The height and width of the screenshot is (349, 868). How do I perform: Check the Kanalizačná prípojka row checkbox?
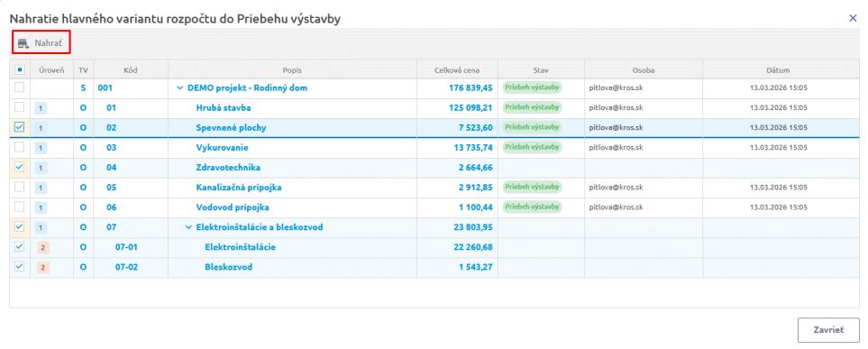click(19, 188)
